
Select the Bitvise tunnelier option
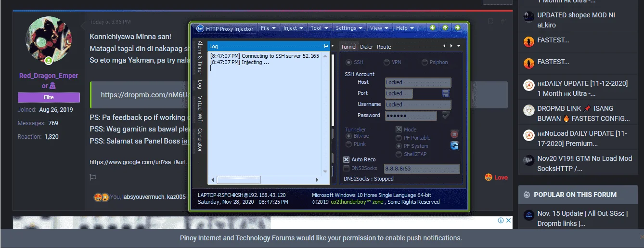(x=349, y=136)
